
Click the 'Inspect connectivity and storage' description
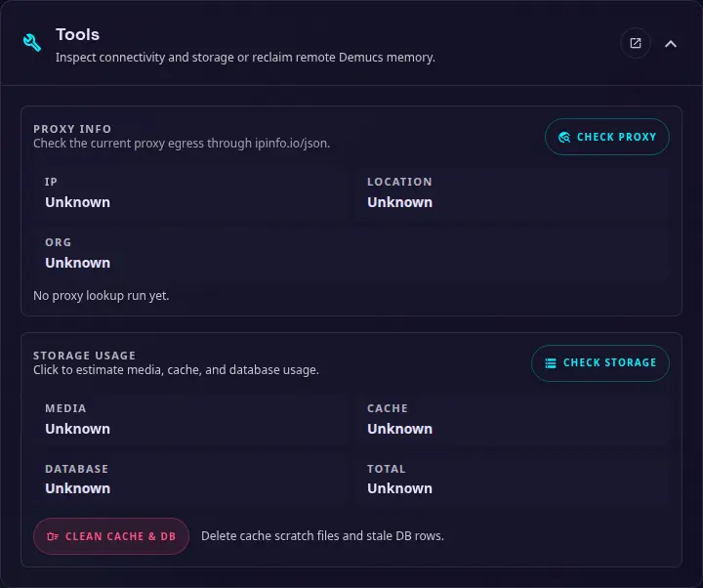tap(245, 58)
